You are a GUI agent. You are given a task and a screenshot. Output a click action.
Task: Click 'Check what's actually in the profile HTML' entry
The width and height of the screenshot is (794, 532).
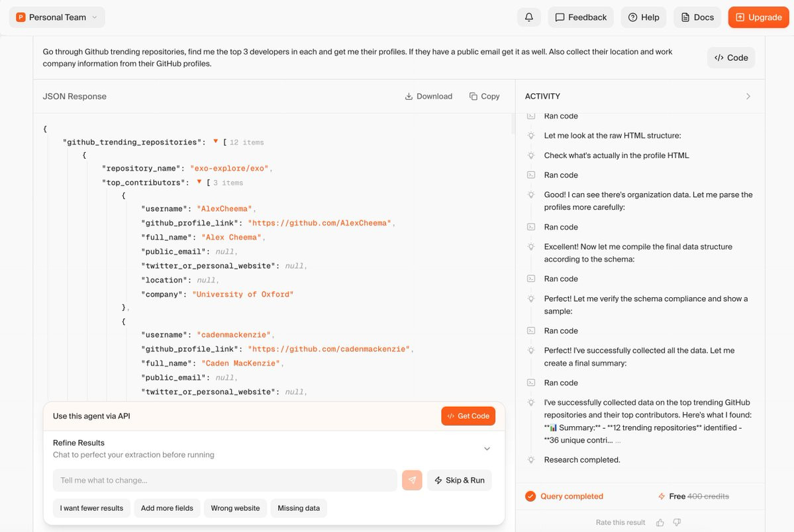pos(617,155)
